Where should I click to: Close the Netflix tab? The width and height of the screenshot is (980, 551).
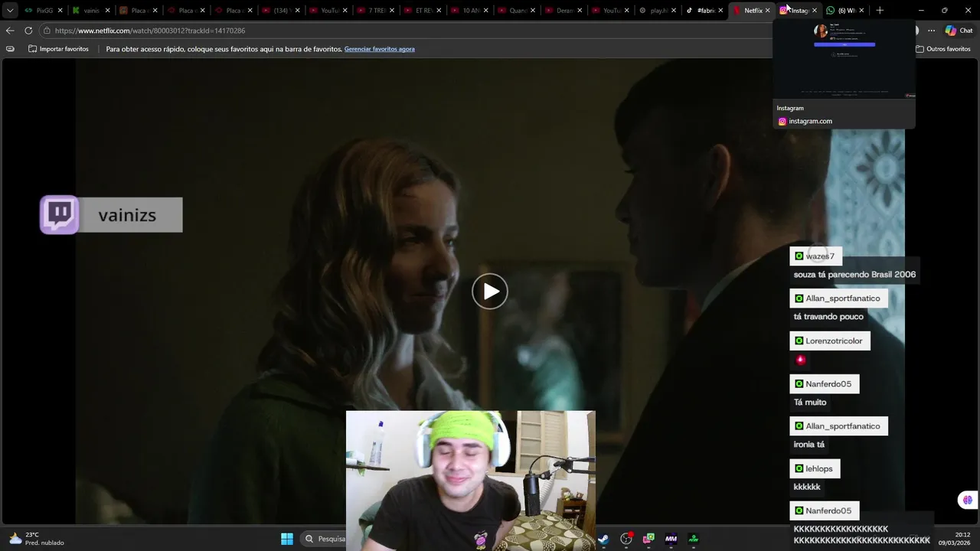[x=768, y=11]
